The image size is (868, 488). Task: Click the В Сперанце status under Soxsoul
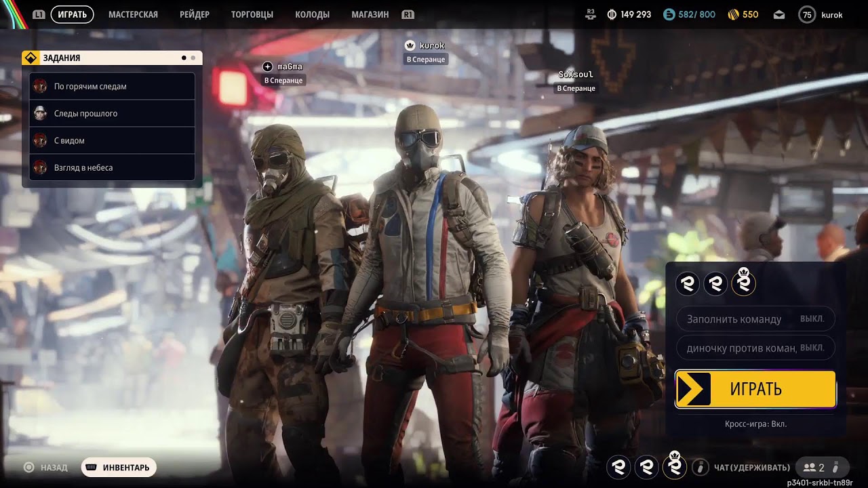576,88
